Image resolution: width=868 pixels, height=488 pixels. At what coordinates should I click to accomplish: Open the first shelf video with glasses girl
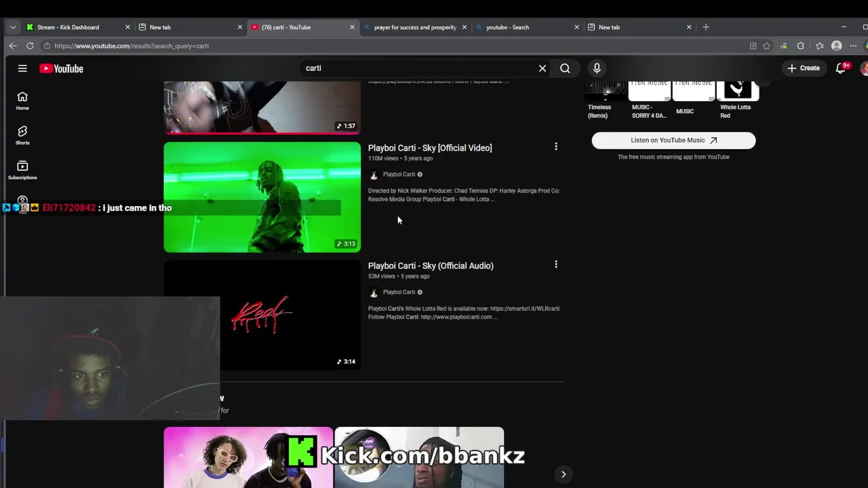[248, 457]
